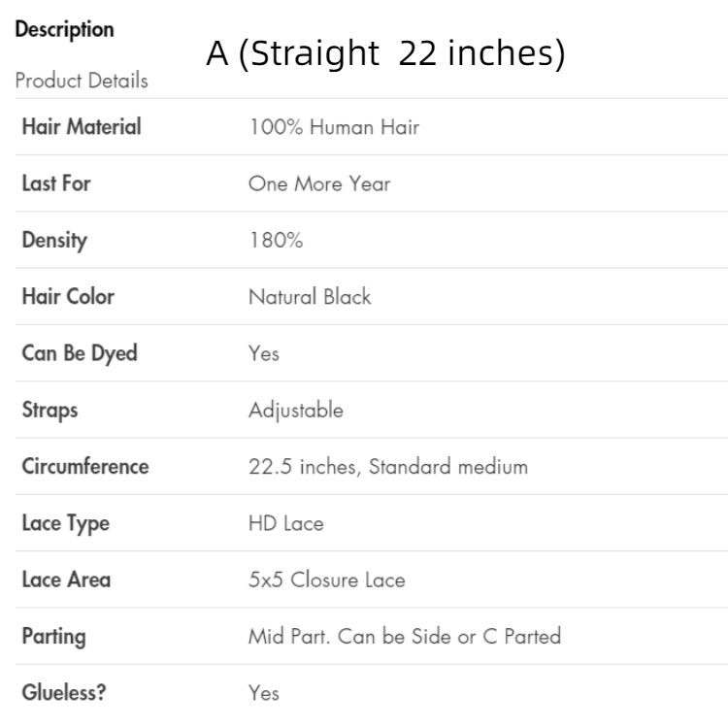Click the "HD Lace" value
The height and width of the screenshot is (728, 728).
(x=285, y=523)
